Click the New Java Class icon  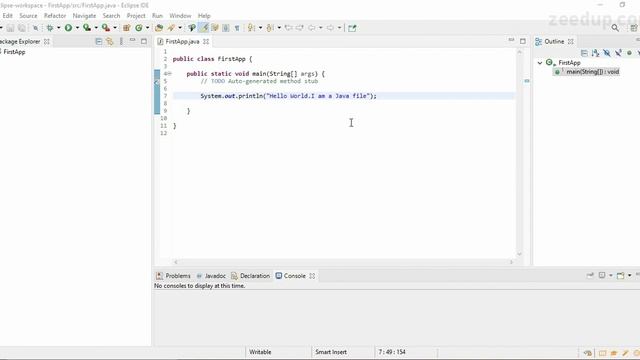coord(139,28)
